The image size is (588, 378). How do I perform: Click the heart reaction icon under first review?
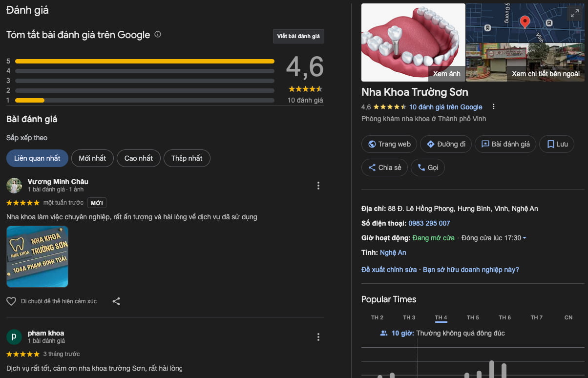pos(11,301)
